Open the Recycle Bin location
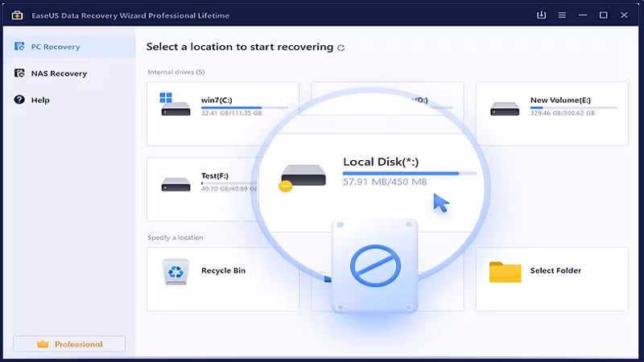This screenshot has height=362, width=644. (x=223, y=279)
